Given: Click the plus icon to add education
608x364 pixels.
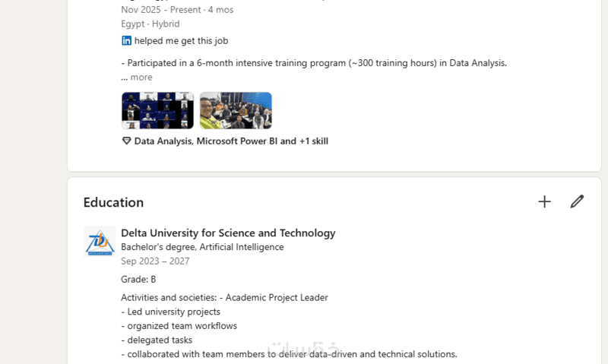Looking at the screenshot, I should point(544,201).
